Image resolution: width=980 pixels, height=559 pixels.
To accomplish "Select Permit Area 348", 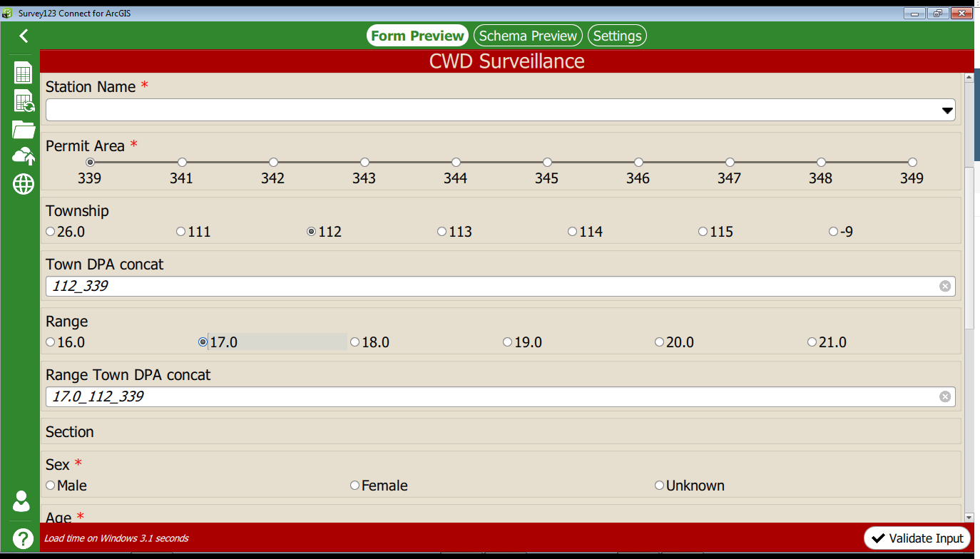I will (x=821, y=163).
